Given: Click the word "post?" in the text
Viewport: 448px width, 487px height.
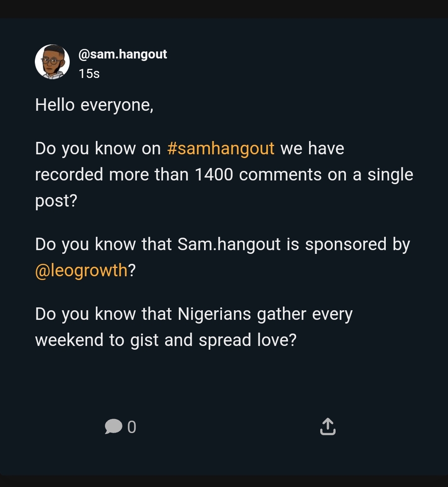Looking at the screenshot, I should pyautogui.click(x=56, y=201).
